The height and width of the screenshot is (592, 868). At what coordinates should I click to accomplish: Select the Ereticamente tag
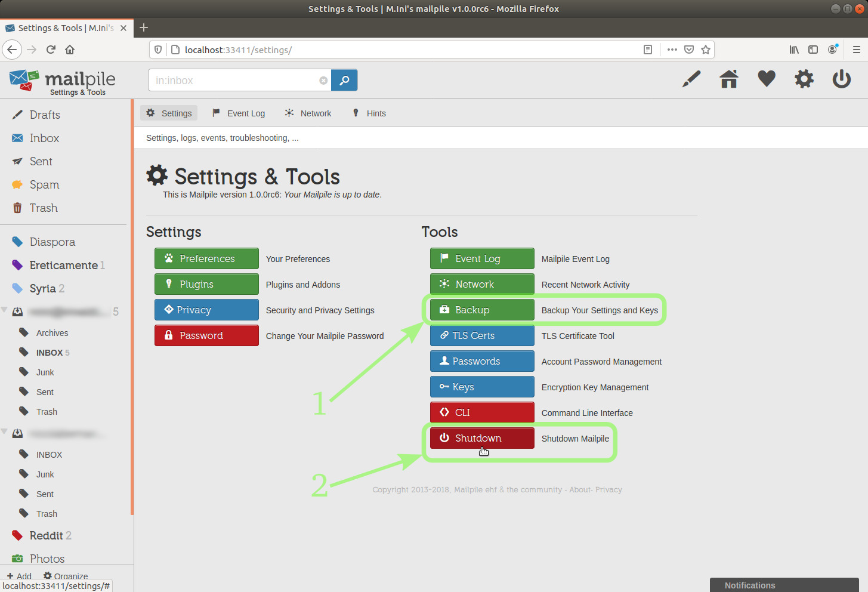(64, 265)
